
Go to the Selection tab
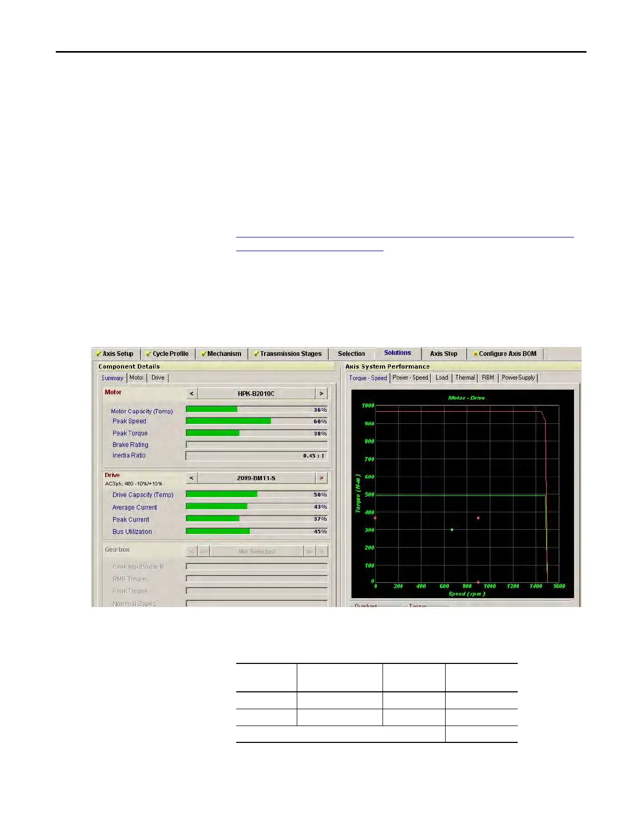(351, 354)
